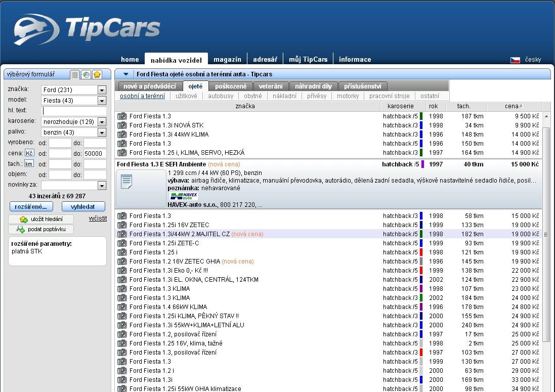Click camera icon for Fiesta 1.25 16V, klima, tažné

[122, 343]
